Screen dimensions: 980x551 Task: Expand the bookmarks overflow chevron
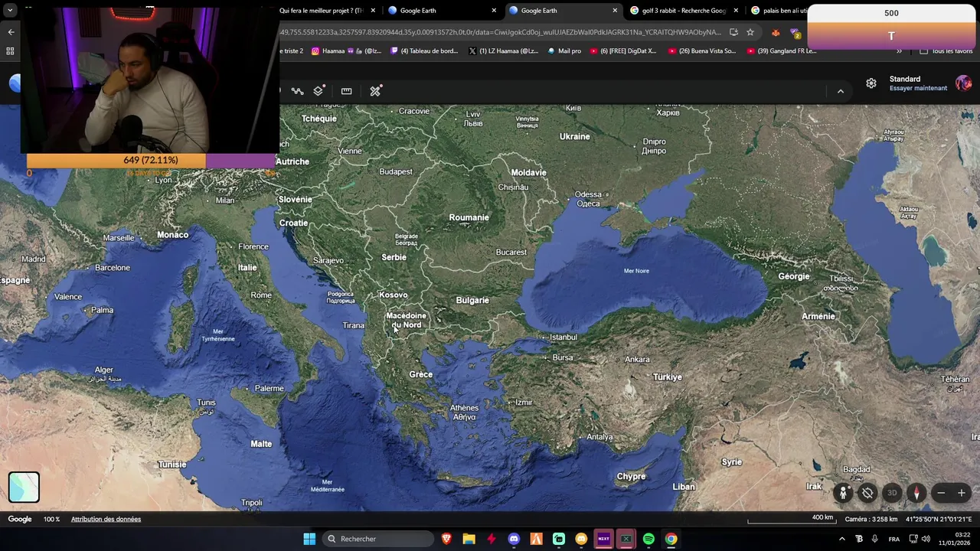[x=899, y=51]
